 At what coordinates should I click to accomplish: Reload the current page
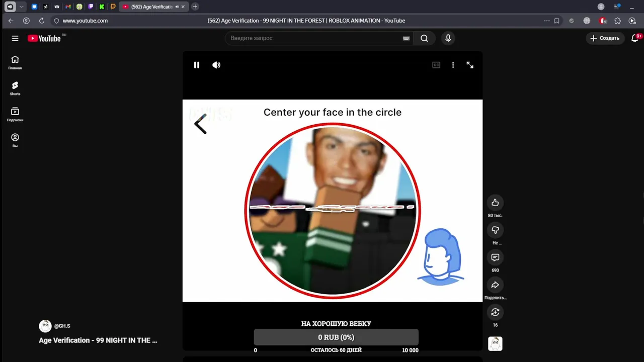42,21
